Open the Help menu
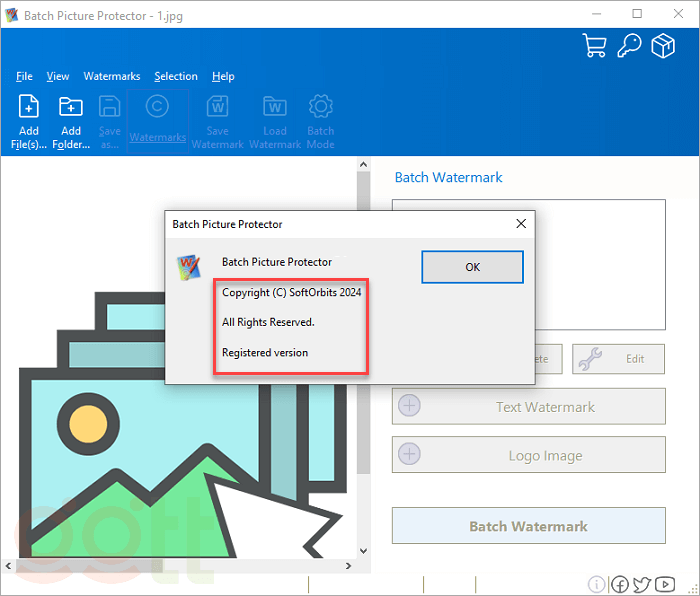 [x=224, y=76]
